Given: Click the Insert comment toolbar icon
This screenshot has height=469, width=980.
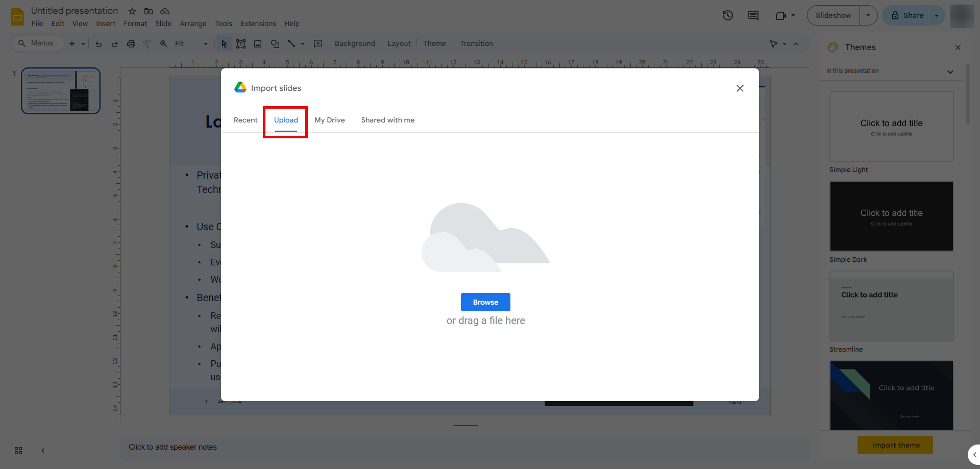Looking at the screenshot, I should [x=317, y=44].
